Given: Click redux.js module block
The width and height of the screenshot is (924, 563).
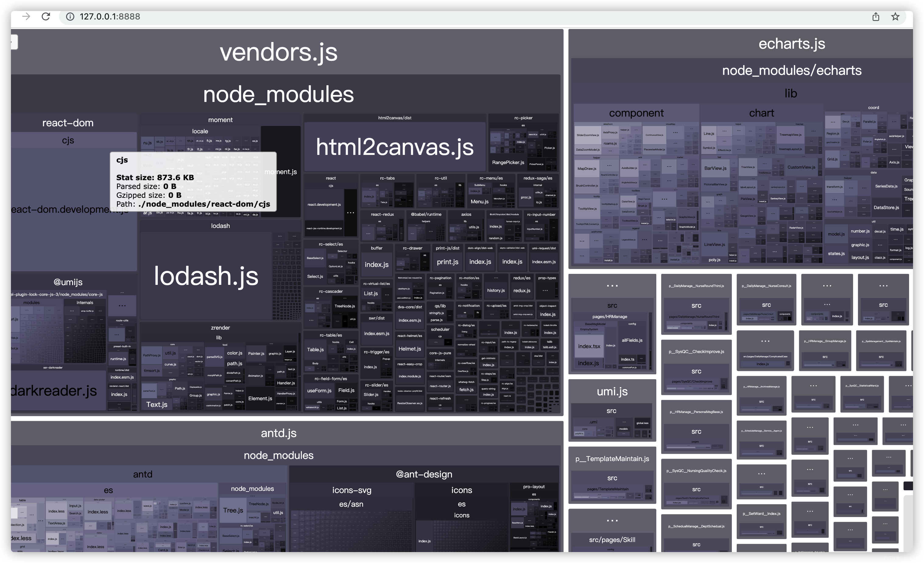Looking at the screenshot, I should (x=522, y=291).
